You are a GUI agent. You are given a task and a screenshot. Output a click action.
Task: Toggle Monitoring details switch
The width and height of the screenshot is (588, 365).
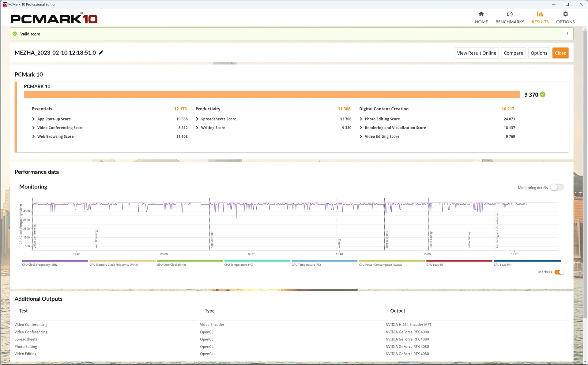(x=557, y=187)
